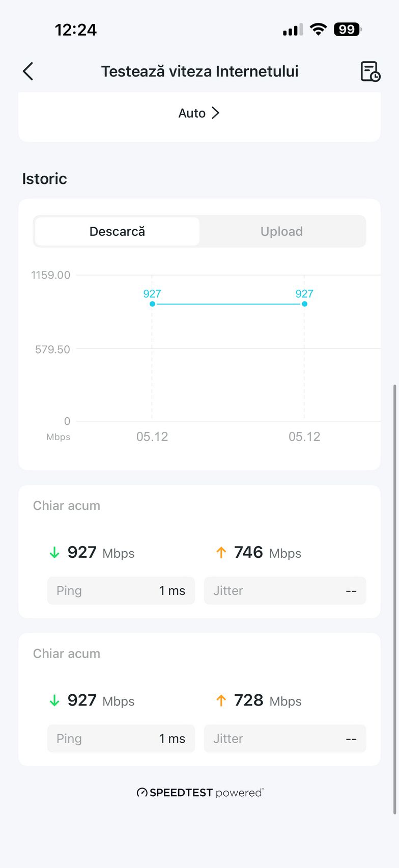This screenshot has height=868, width=399.
Task: Tap the green download arrow in second result
Action: pos(54,701)
